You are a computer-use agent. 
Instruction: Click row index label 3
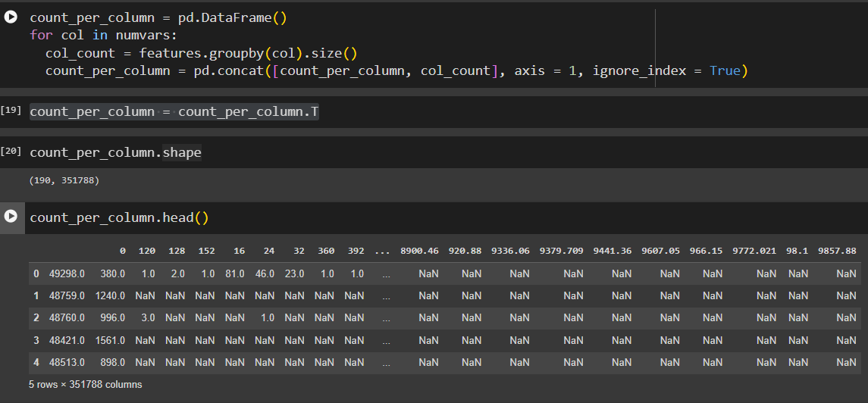coord(36,340)
